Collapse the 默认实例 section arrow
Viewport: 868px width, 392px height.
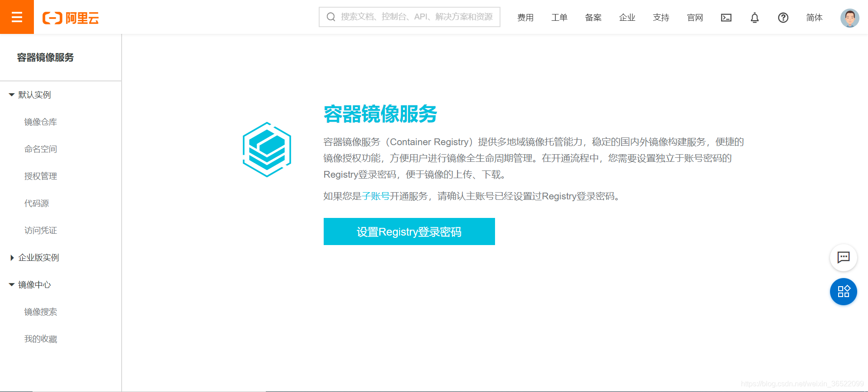(12, 95)
